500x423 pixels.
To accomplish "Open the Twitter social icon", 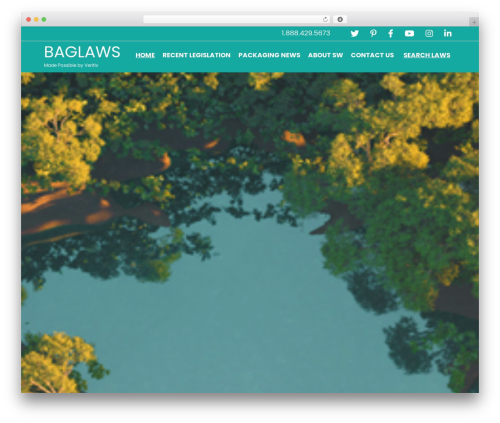I will (x=355, y=33).
